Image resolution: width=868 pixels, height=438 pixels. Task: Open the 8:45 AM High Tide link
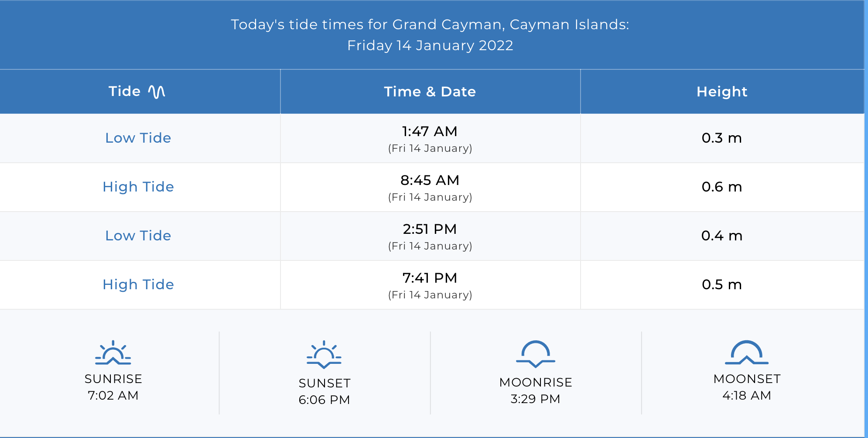point(138,187)
